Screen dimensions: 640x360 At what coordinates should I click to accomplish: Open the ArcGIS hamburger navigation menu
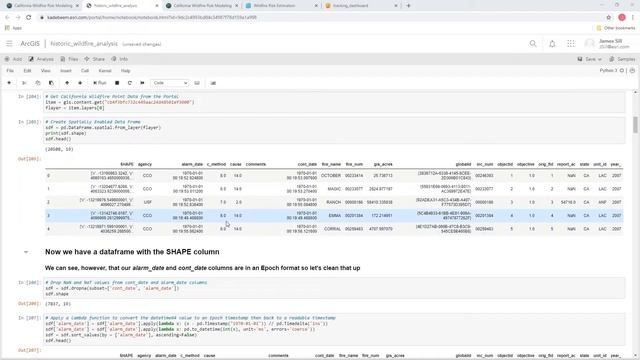coord(9,44)
